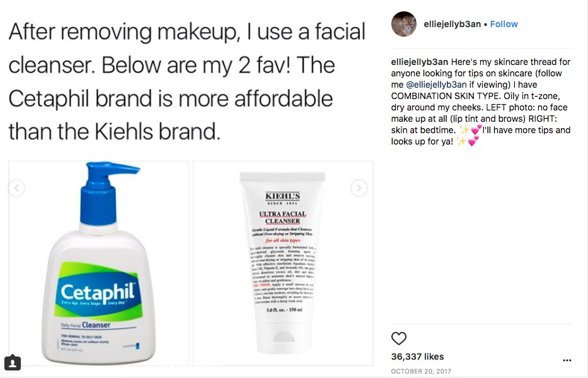Click the Kiehl's Ultra Facial Cleanser image

(283, 263)
